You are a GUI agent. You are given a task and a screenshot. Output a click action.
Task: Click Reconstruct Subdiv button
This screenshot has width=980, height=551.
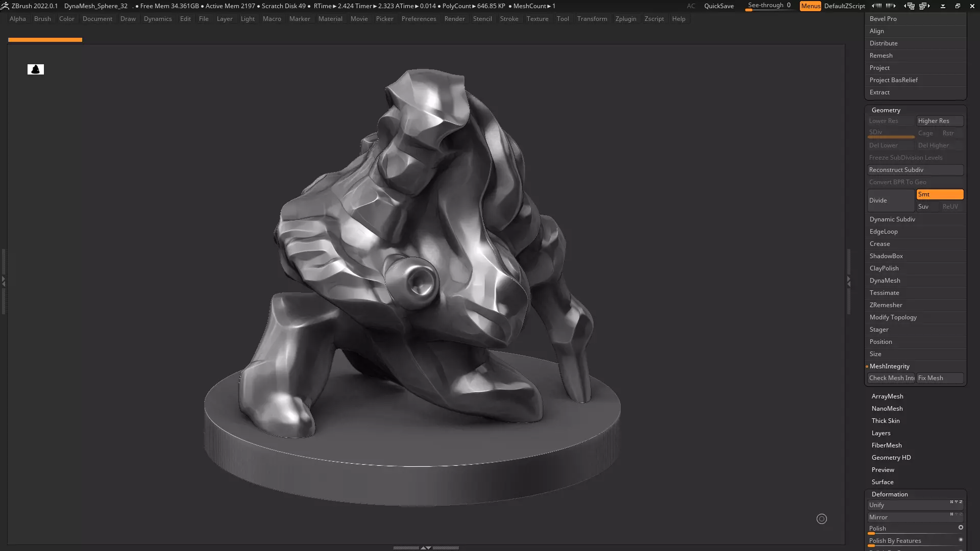click(x=916, y=170)
